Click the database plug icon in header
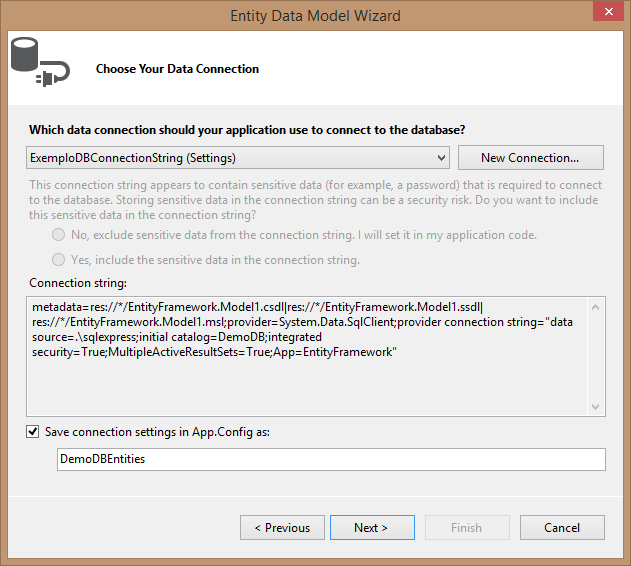Screen dimensions: 631x566 pyautogui.click(x=38, y=62)
